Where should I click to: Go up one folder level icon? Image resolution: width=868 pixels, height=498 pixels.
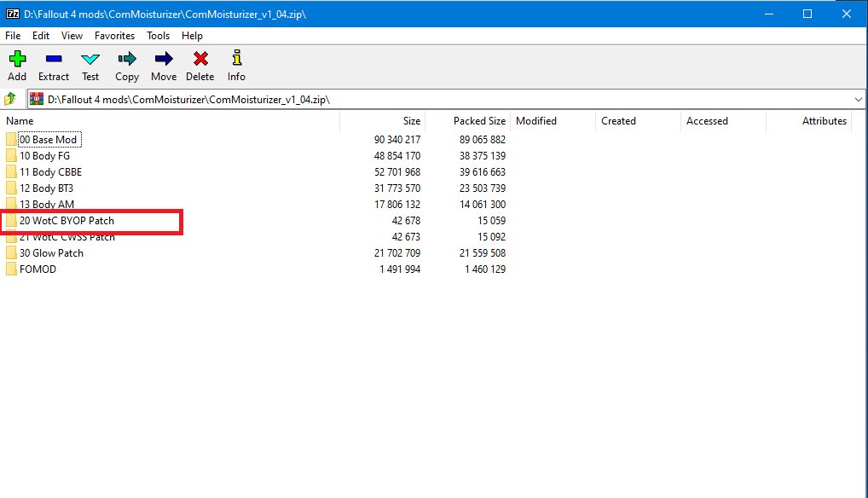11,99
